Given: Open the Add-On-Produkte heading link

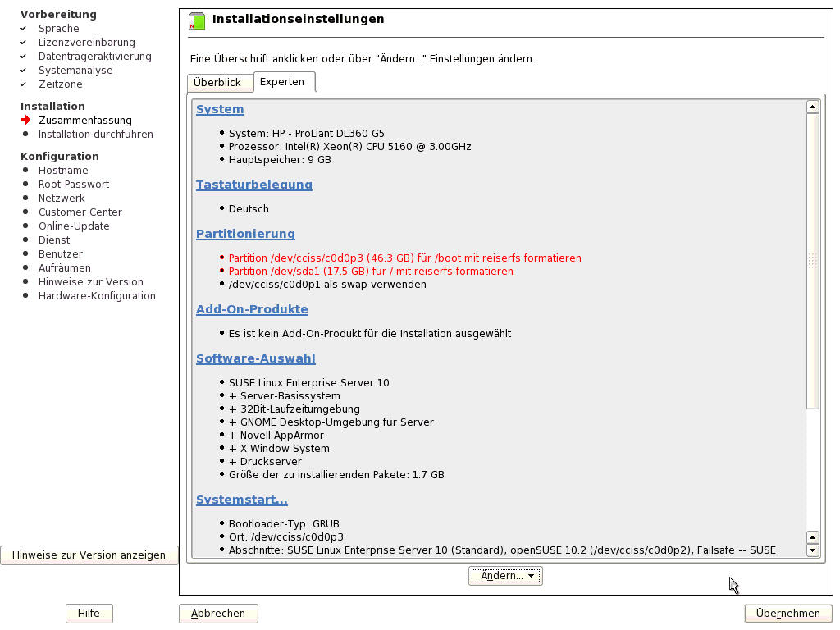Looking at the screenshot, I should pyautogui.click(x=252, y=309).
